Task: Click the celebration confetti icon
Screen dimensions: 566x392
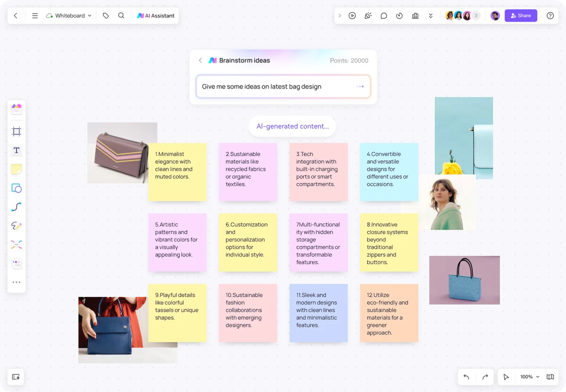Action: coord(368,16)
